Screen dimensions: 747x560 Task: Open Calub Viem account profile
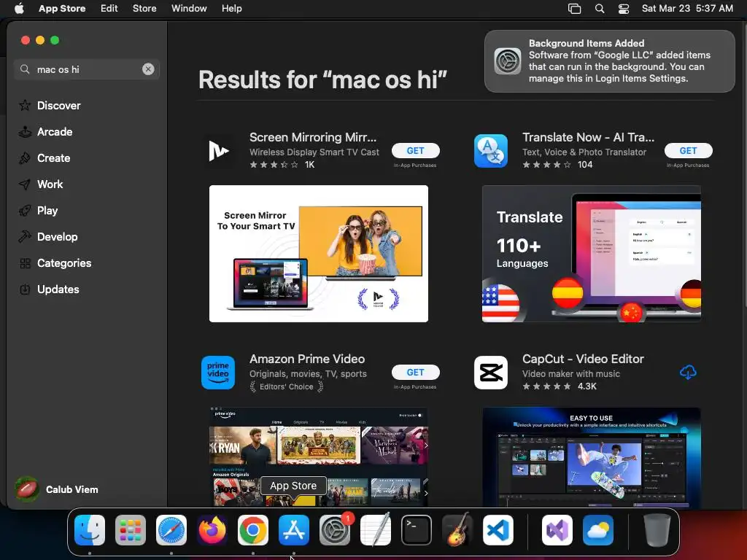click(56, 489)
